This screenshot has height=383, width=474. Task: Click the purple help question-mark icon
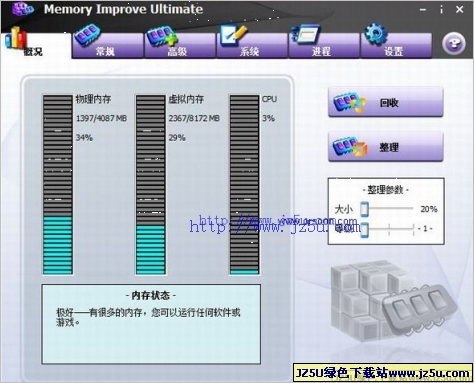coord(454,44)
